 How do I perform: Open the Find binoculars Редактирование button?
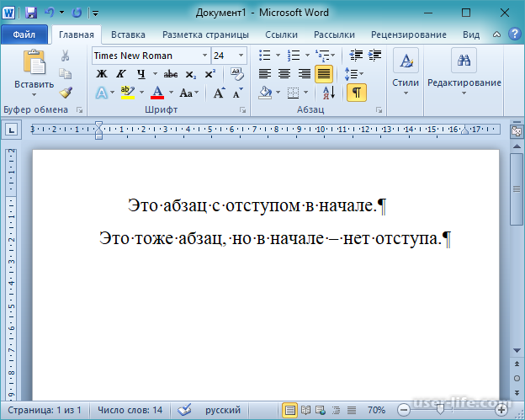(464, 72)
